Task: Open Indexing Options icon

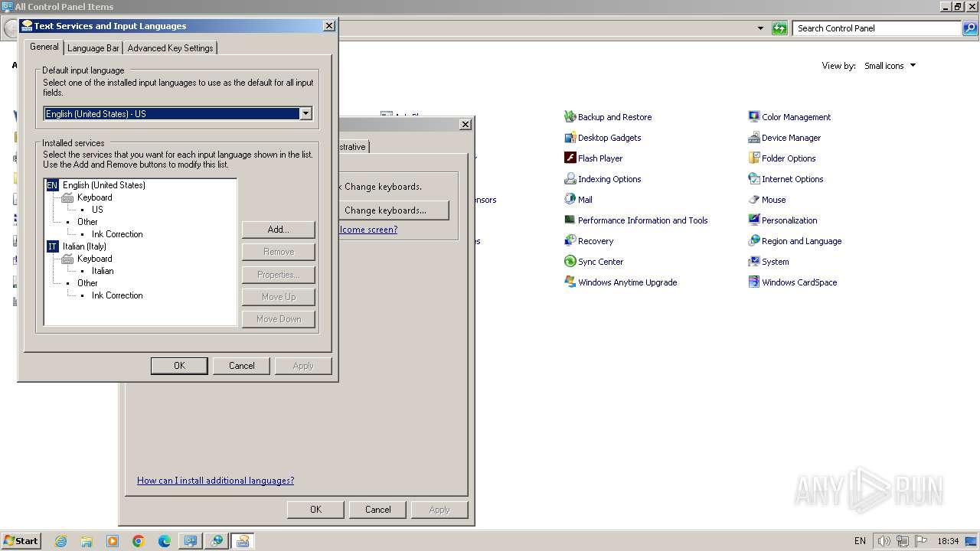Action: click(570, 179)
